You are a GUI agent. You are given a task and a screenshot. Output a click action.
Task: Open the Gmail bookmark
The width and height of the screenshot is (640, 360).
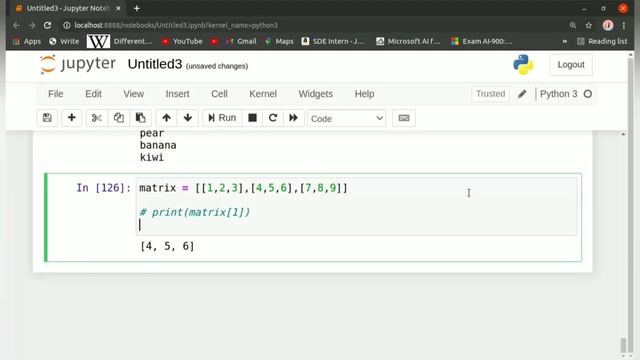pyautogui.click(x=241, y=41)
